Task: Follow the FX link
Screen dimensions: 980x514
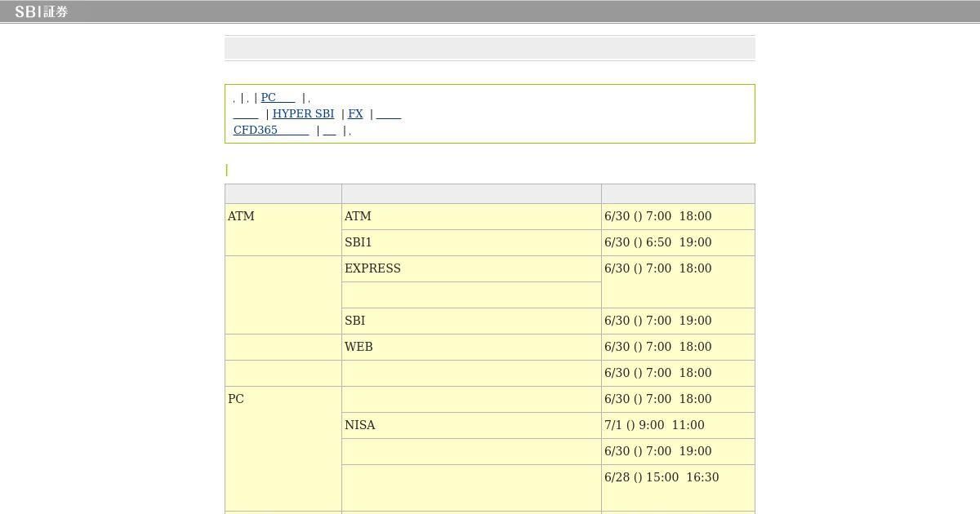Action: coord(355,113)
